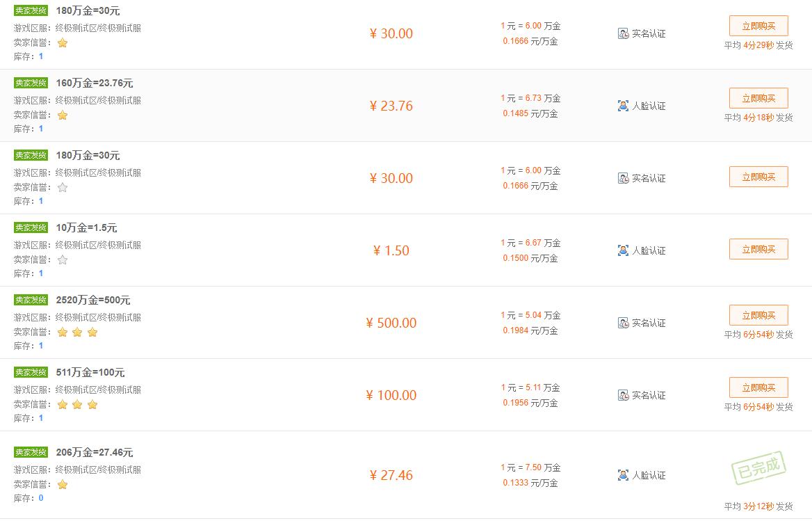
Task: Open the 2520万金=500元 listing title
Action: [x=93, y=300]
